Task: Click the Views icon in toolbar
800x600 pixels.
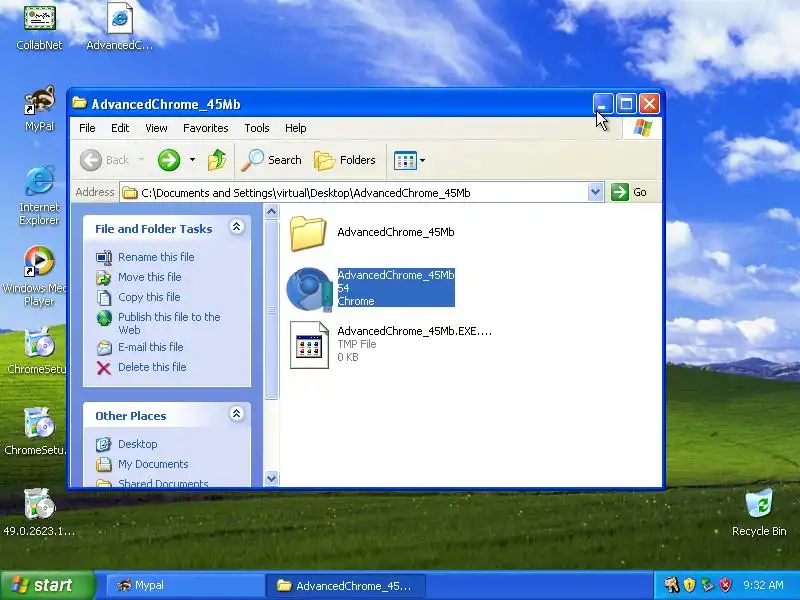Action: (x=405, y=161)
